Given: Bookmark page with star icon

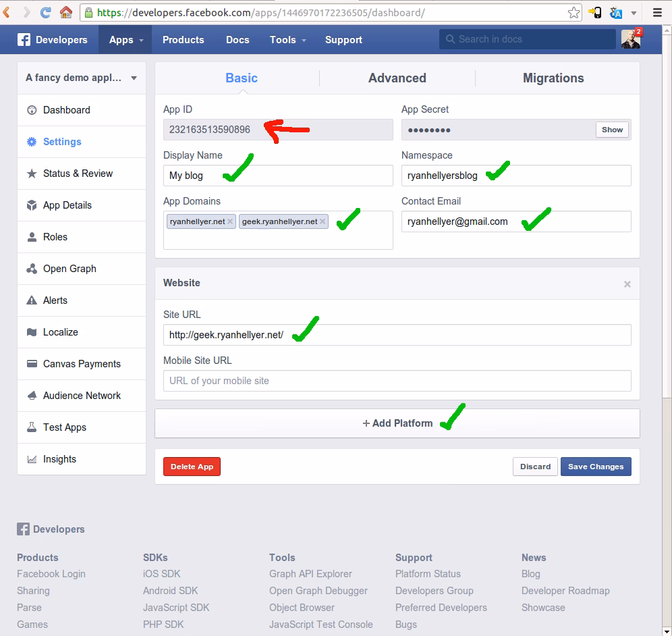Looking at the screenshot, I should coord(573,12).
